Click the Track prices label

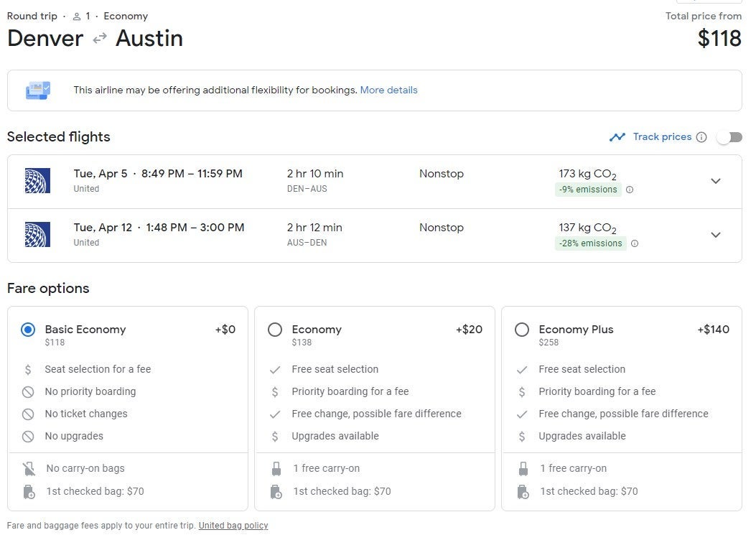662,137
